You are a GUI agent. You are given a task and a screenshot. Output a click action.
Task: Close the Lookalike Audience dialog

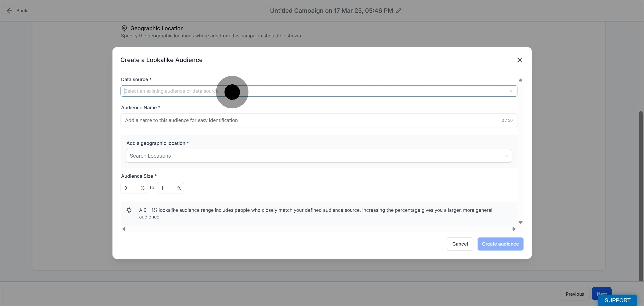tap(519, 60)
